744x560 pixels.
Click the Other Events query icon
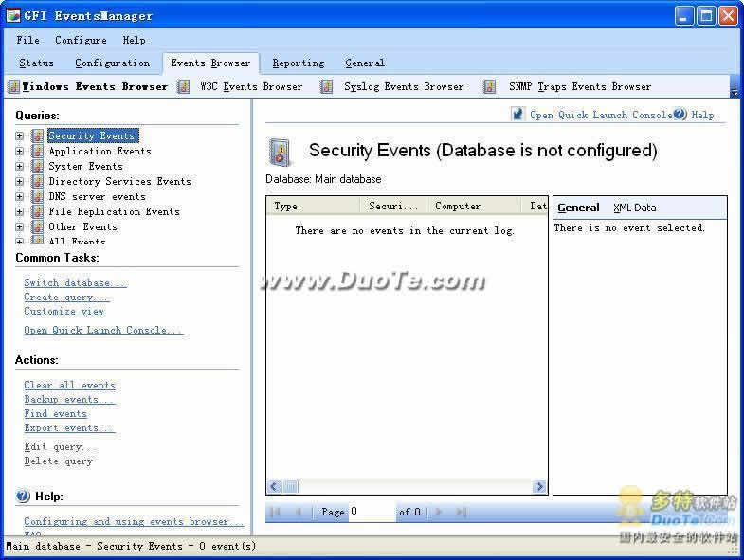38,226
